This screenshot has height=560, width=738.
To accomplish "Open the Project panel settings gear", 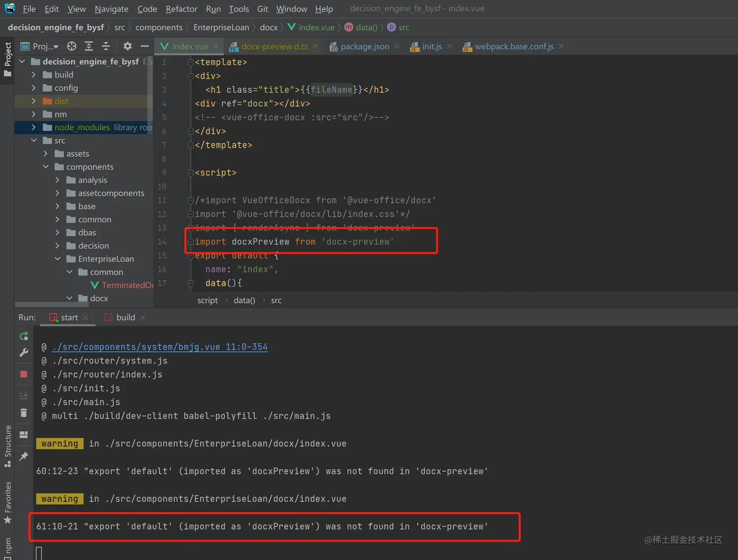I will (127, 46).
